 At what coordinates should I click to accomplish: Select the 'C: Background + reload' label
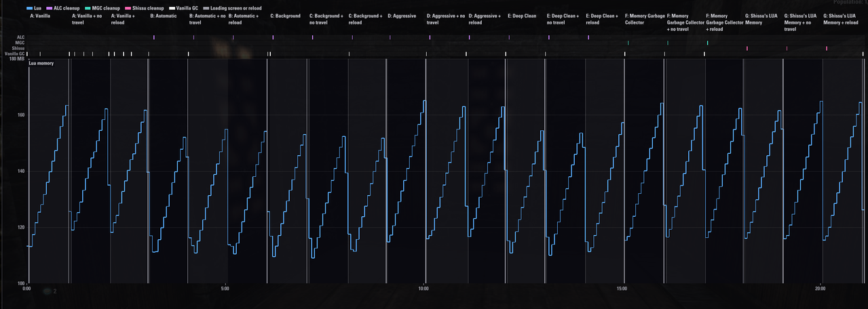tap(364, 19)
